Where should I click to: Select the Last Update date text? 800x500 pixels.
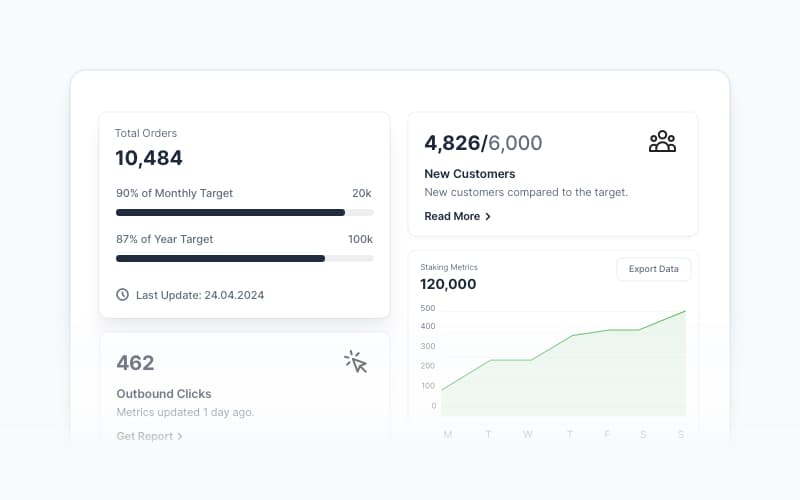pos(200,295)
